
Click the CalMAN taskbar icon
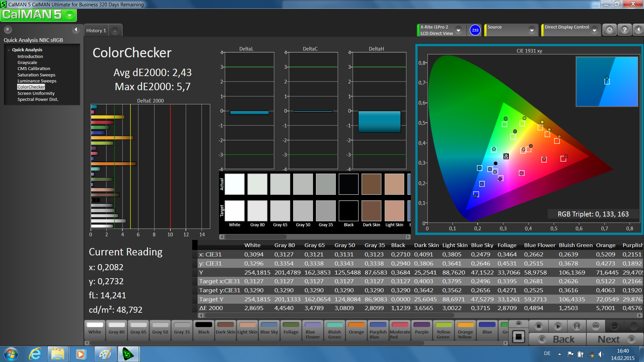click(128, 354)
